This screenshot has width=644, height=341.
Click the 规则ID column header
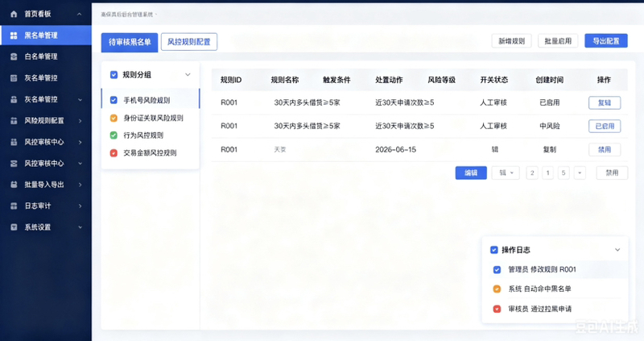(231, 80)
